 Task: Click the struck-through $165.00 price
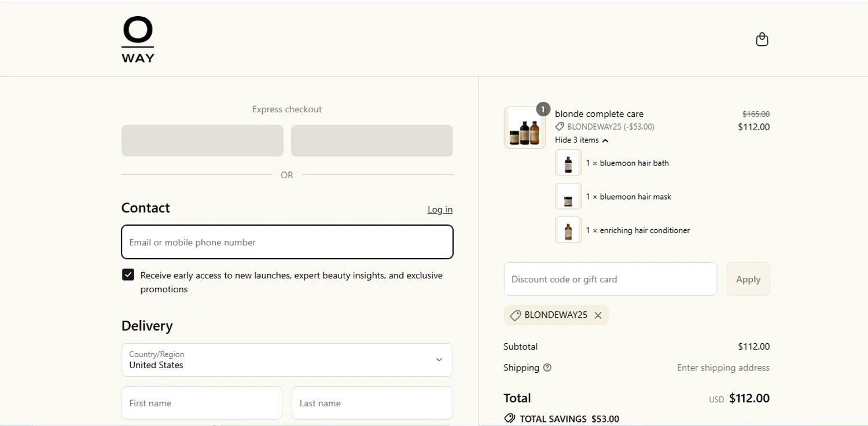coord(756,114)
